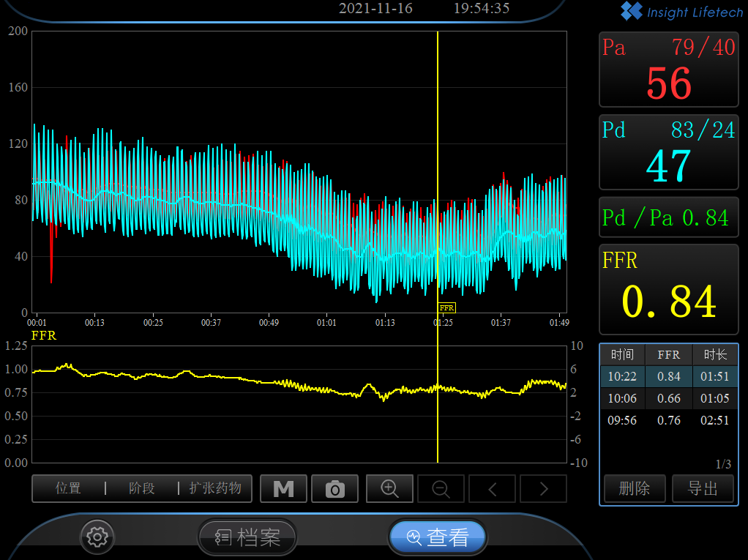Select the 位置 option
Image resolution: width=748 pixels, height=560 pixels.
click(x=68, y=488)
